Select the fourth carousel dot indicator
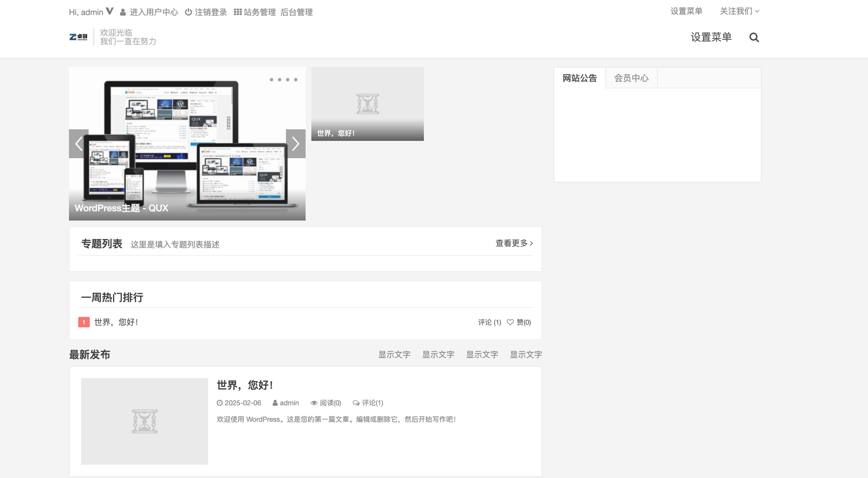 (x=295, y=80)
